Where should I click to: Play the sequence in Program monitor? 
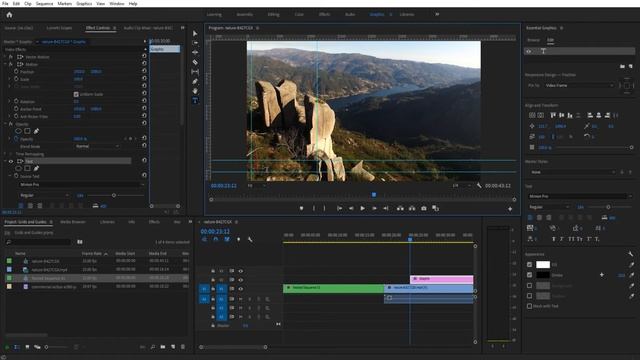tap(362, 209)
